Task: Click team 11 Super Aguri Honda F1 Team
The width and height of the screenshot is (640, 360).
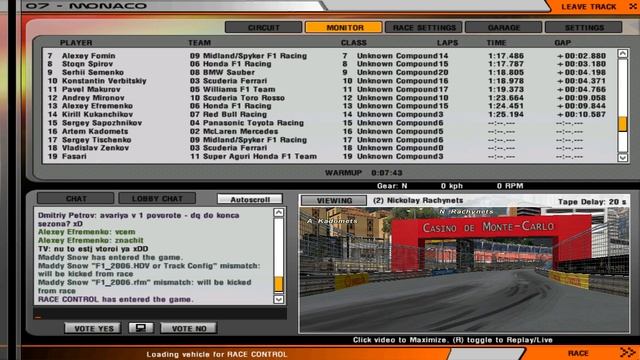Action: pyautogui.click(x=253, y=156)
